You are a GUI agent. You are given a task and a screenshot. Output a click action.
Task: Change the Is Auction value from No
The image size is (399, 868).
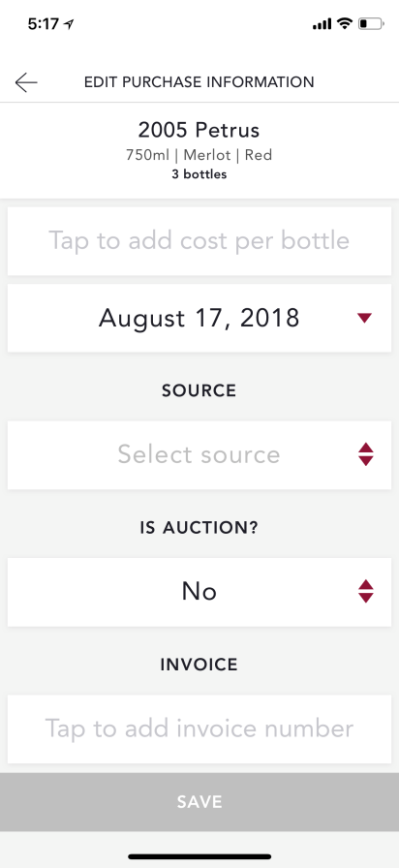coord(199,592)
